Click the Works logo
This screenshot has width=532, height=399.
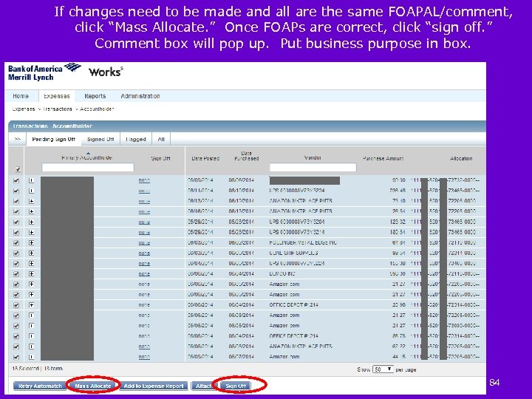106,72
